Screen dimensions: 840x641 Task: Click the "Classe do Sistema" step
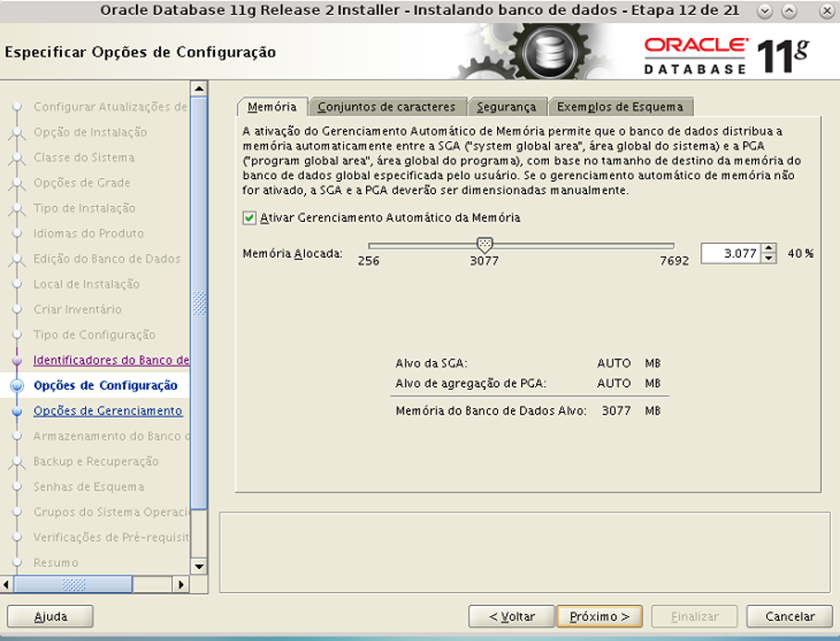click(84, 157)
